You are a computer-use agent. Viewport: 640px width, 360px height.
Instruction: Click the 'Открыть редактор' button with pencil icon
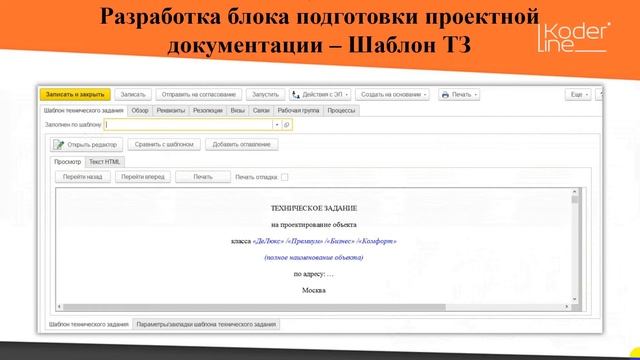click(x=87, y=144)
